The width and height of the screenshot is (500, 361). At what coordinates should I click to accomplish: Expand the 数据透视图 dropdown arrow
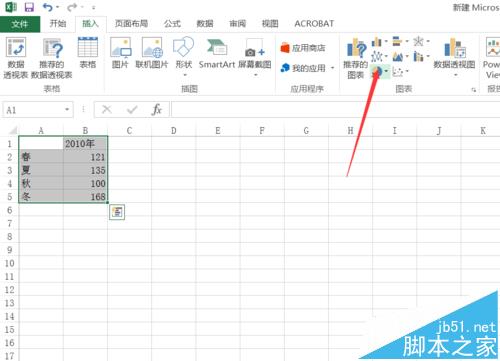pyautogui.click(x=455, y=75)
